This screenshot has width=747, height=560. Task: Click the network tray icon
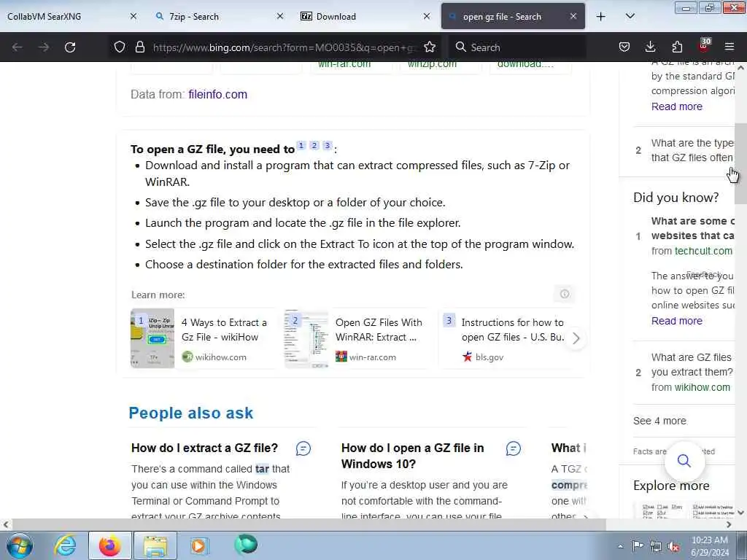[656, 546]
